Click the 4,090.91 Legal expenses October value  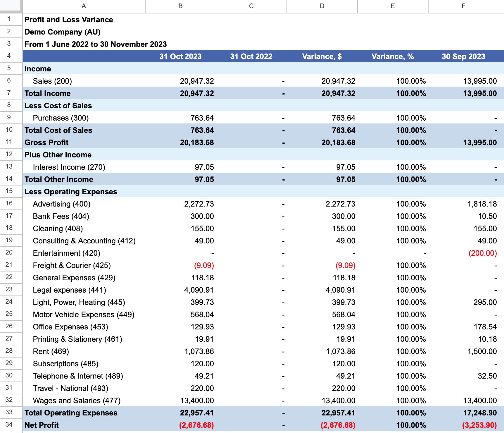[x=199, y=290]
